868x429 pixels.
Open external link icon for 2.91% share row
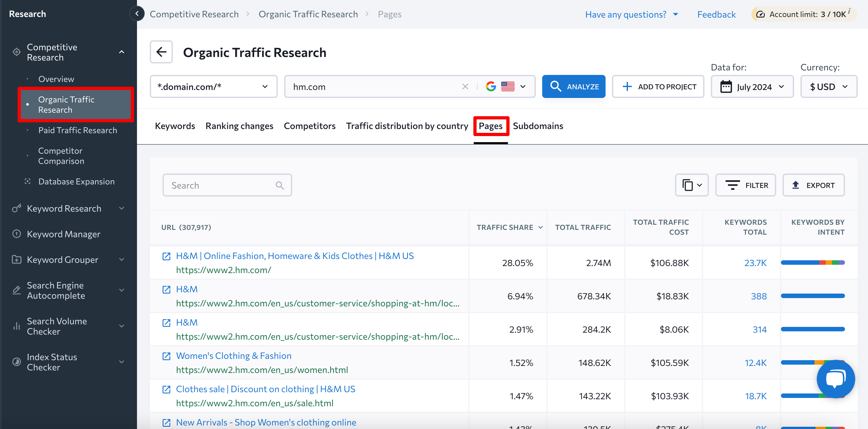pyautogui.click(x=166, y=323)
